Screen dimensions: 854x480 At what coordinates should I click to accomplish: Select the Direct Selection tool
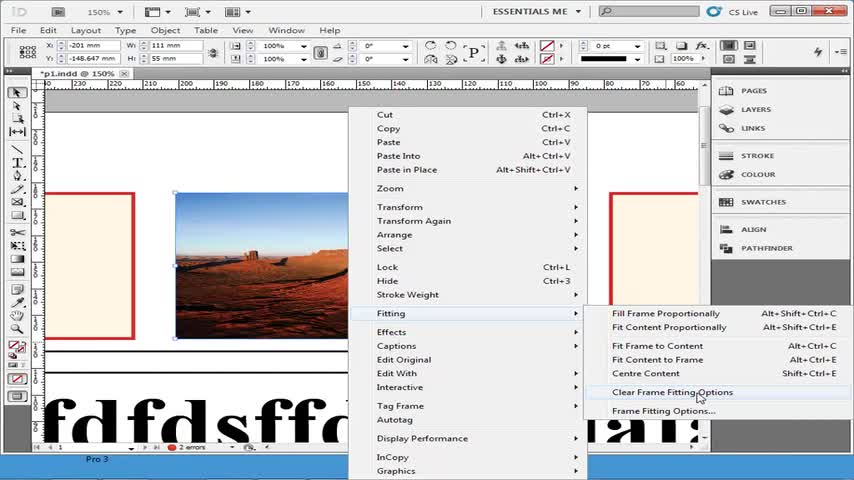click(17, 106)
